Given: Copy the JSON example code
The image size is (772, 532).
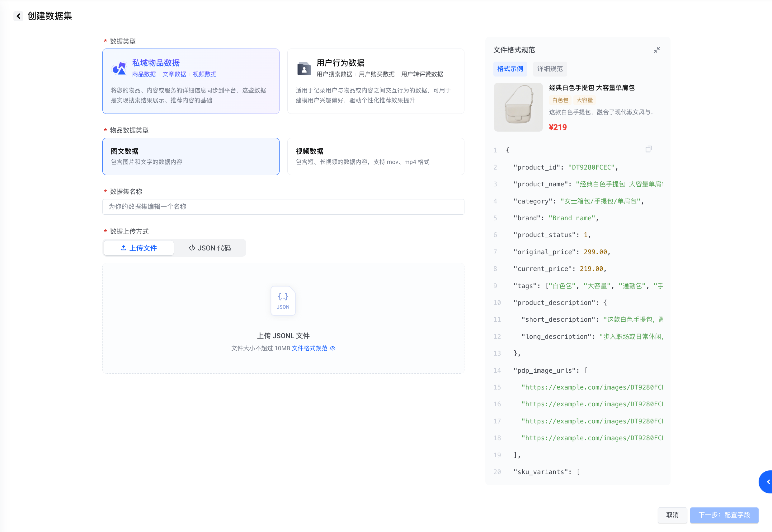Looking at the screenshot, I should coord(648,149).
